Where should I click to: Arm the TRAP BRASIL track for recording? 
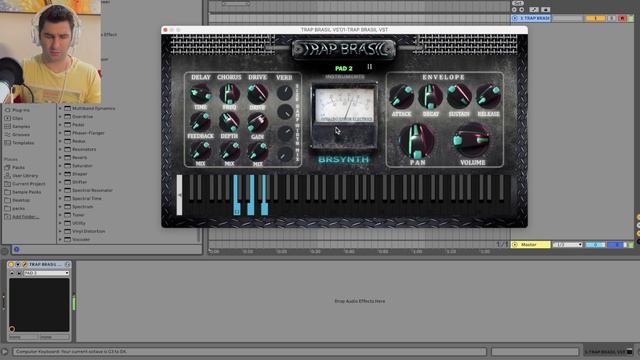click(622, 18)
